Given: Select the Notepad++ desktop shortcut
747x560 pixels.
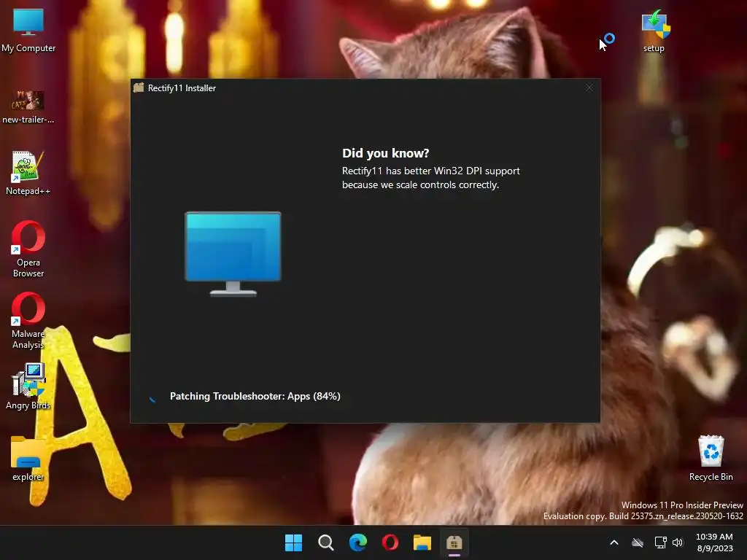Looking at the screenshot, I should coord(28,174).
